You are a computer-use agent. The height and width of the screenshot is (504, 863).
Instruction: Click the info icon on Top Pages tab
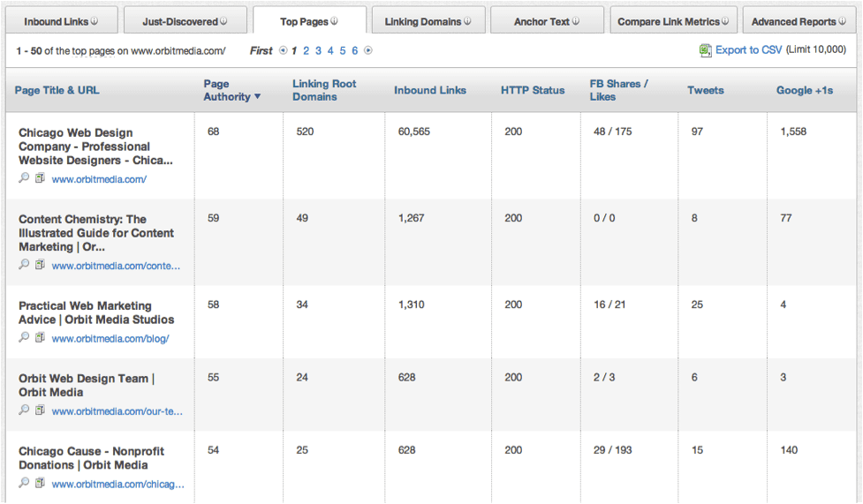334,21
